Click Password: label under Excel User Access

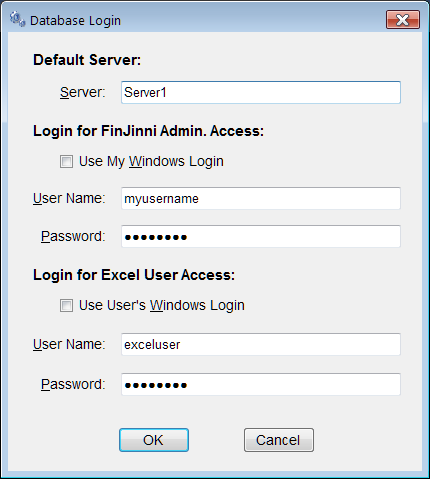[x=73, y=385]
